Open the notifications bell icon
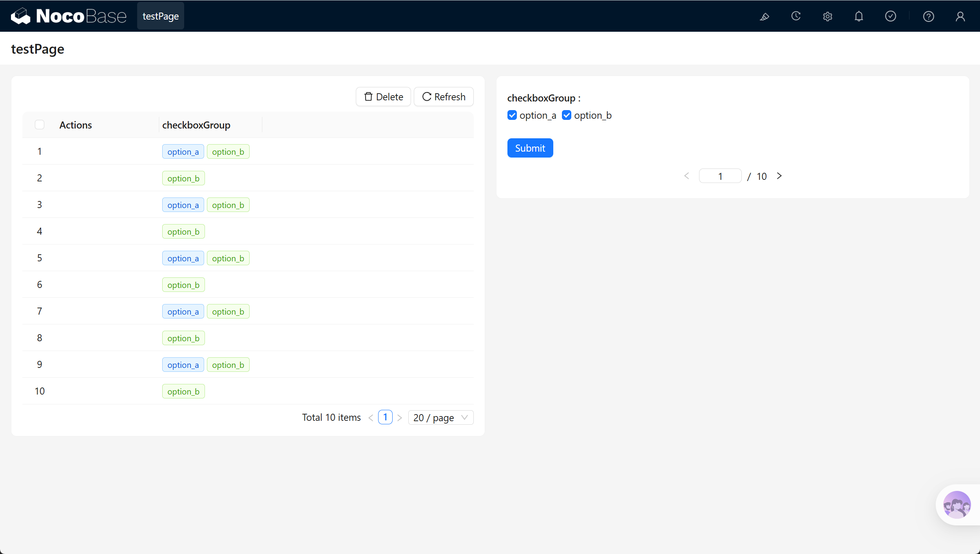980x554 pixels. click(x=859, y=16)
